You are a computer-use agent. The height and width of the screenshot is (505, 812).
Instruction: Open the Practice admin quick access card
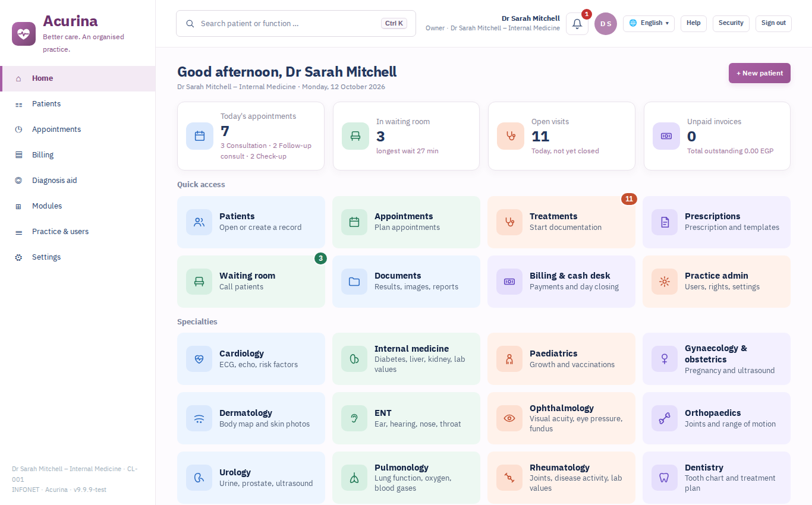click(x=716, y=282)
